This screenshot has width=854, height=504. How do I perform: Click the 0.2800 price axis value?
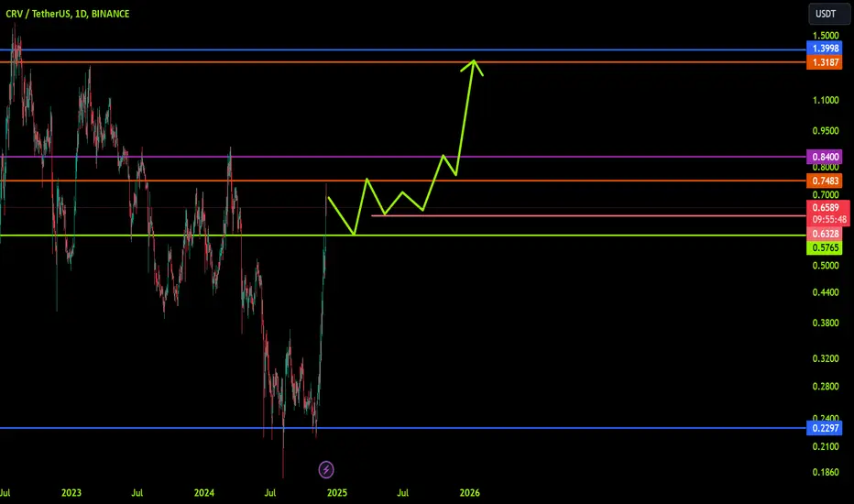[826, 387]
